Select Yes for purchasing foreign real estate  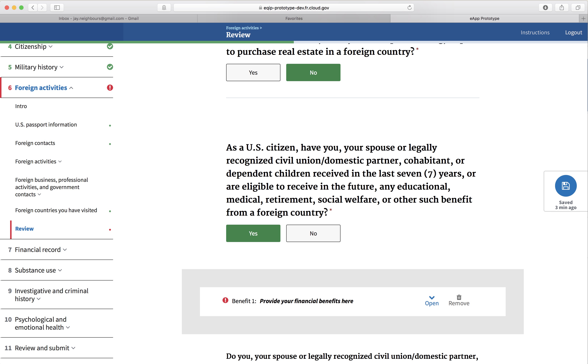click(x=253, y=72)
